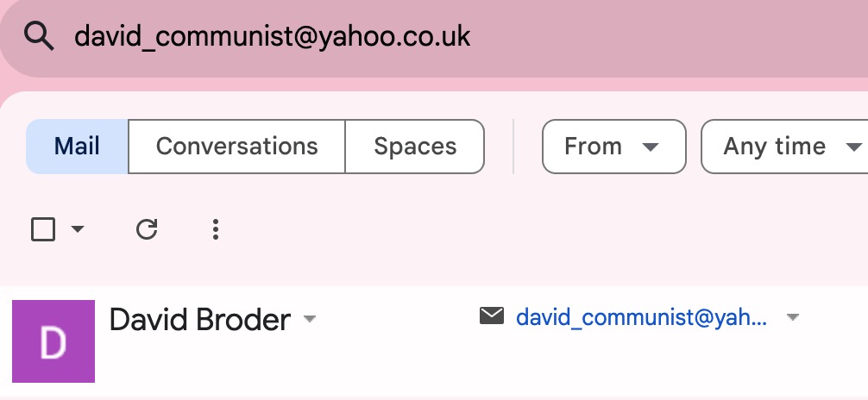Click the david_communist@yah... email link
The width and height of the screenshot is (868, 400).
pyautogui.click(x=642, y=317)
